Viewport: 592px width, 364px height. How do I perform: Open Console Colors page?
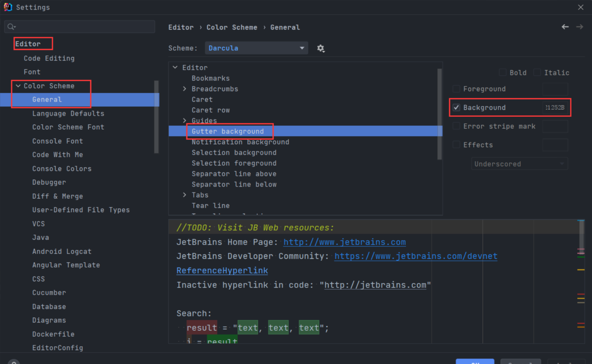62,169
